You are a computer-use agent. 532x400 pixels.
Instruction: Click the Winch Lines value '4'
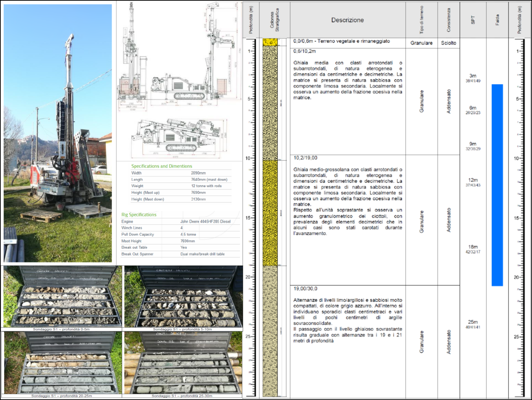(x=182, y=228)
